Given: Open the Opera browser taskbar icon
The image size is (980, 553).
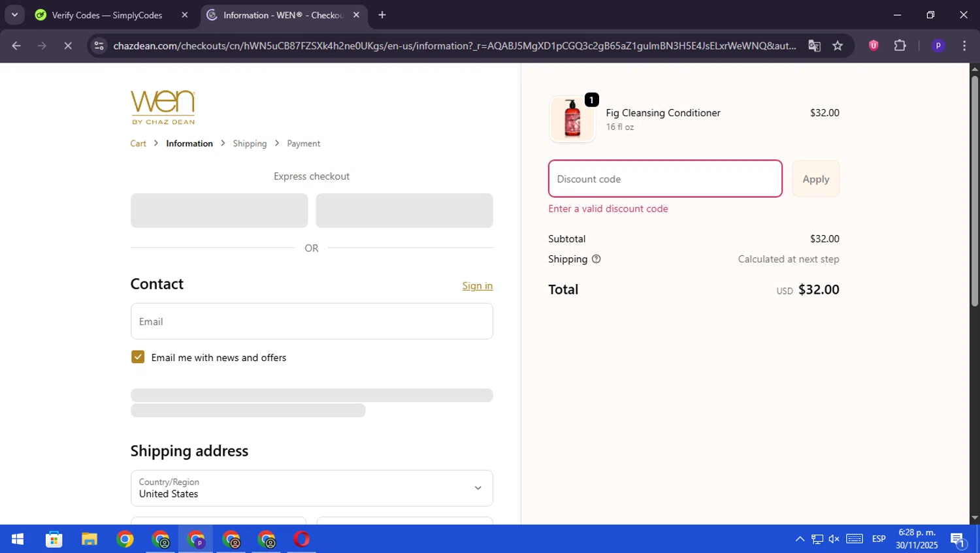Looking at the screenshot, I should 301,539.
